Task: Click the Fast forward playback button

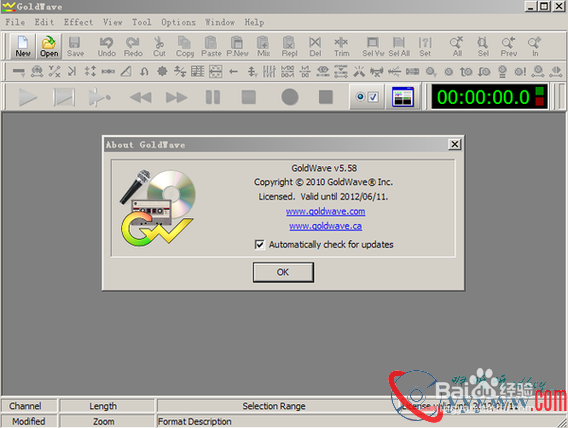Action: [176, 97]
